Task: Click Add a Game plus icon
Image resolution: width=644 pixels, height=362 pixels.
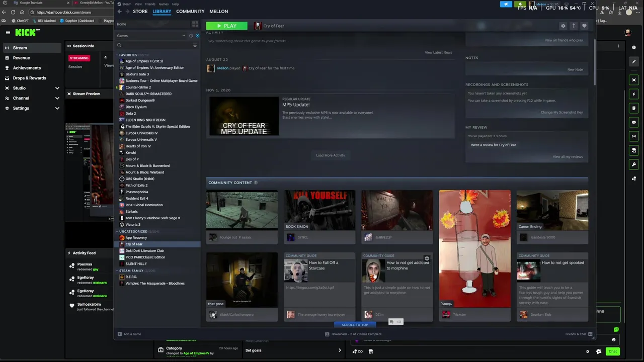Action: [120, 334]
